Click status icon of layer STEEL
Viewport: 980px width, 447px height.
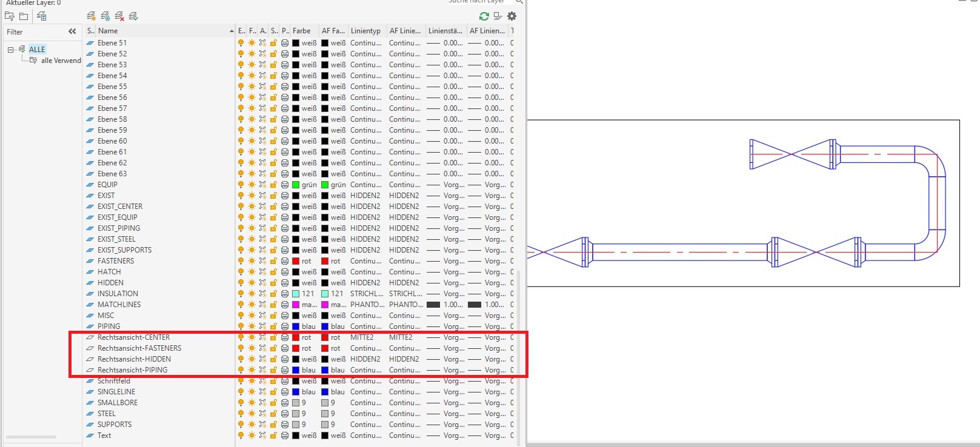90,414
